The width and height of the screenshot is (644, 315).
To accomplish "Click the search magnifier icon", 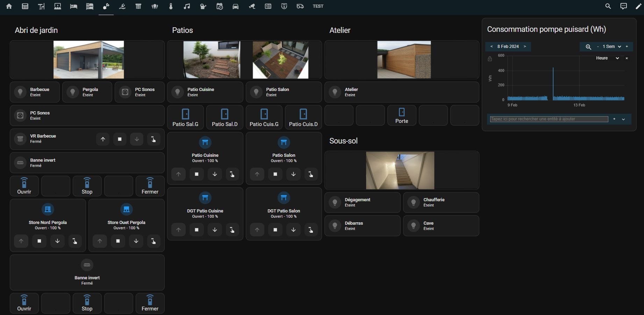I will (x=608, y=6).
